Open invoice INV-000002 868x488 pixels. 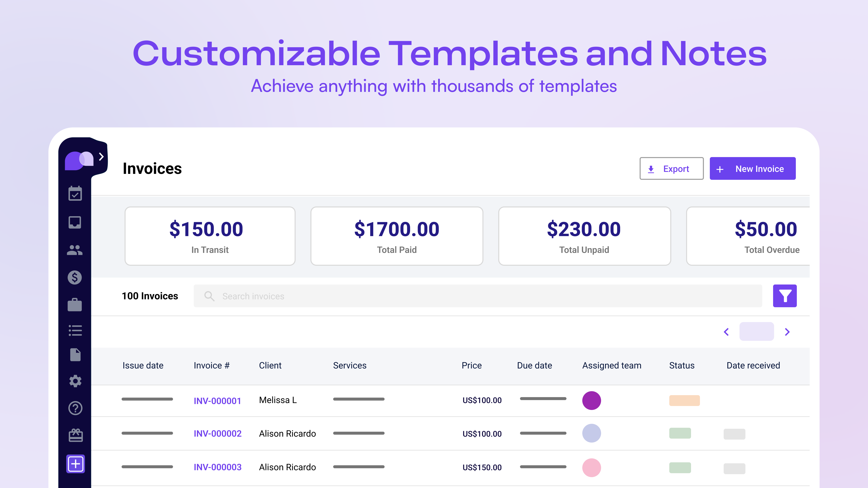coord(217,433)
